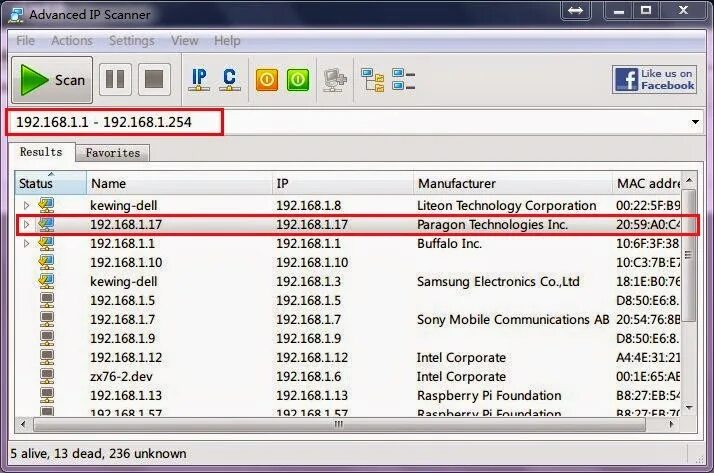This screenshot has height=473, width=714.
Task: Switch to the Favorites tab
Action: (113, 153)
